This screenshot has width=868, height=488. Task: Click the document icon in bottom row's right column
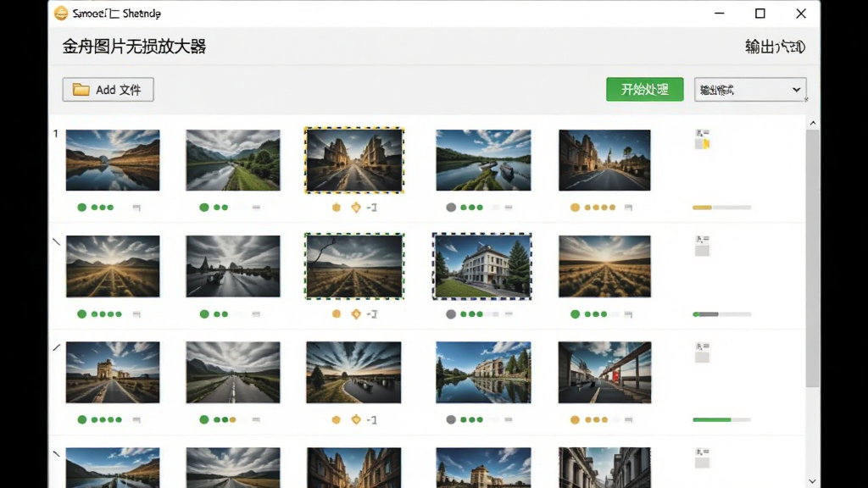[x=702, y=458]
